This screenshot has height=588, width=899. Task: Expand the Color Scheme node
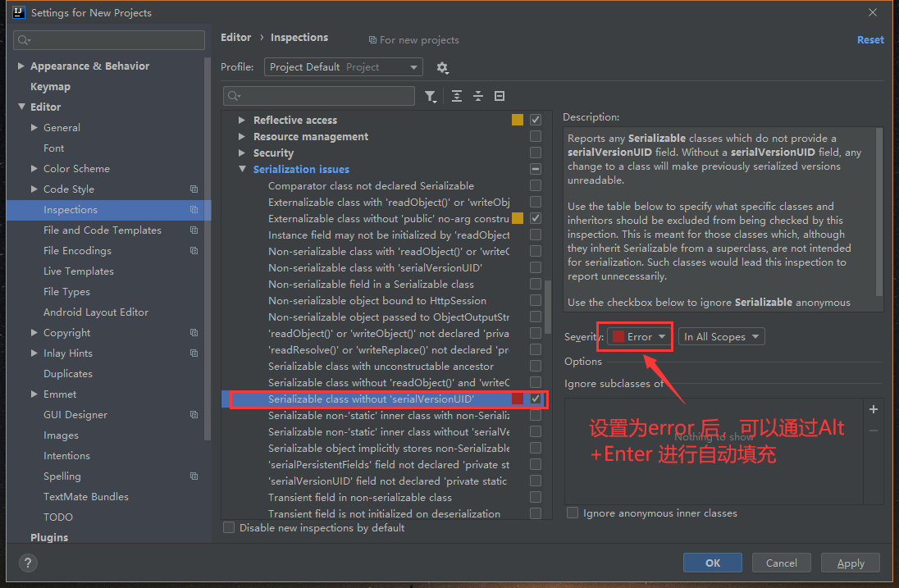pos(34,168)
